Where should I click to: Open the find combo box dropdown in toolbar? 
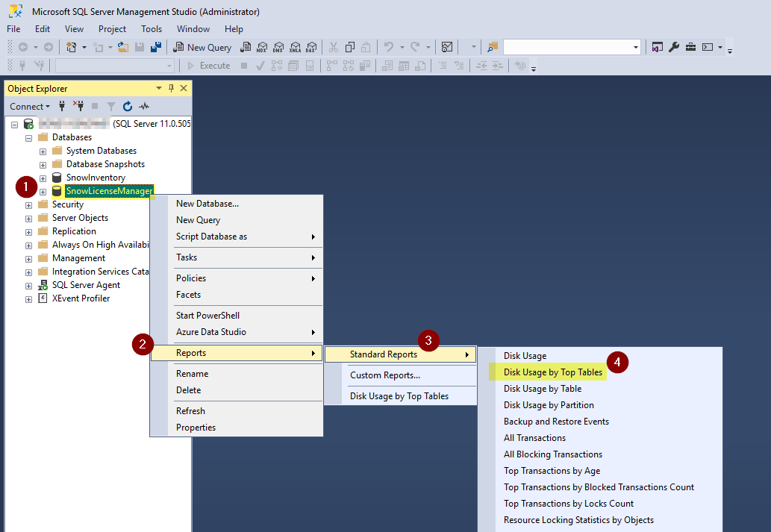pos(635,47)
